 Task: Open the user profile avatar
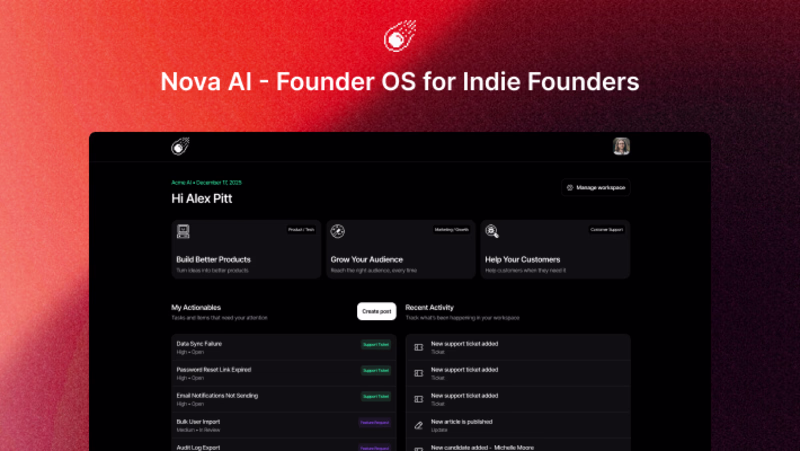tap(621, 146)
